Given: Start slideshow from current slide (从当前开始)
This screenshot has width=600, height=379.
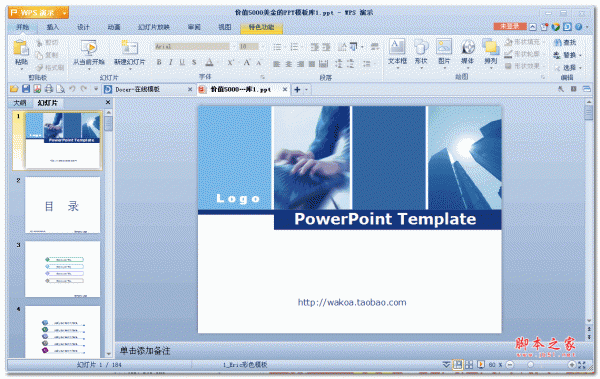Looking at the screenshot, I should click(89, 52).
